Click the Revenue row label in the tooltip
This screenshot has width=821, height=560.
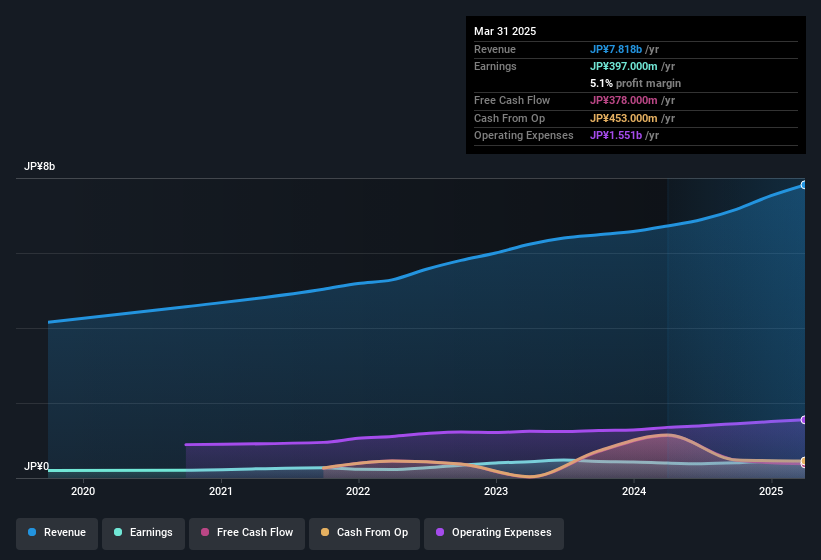tap(495, 49)
